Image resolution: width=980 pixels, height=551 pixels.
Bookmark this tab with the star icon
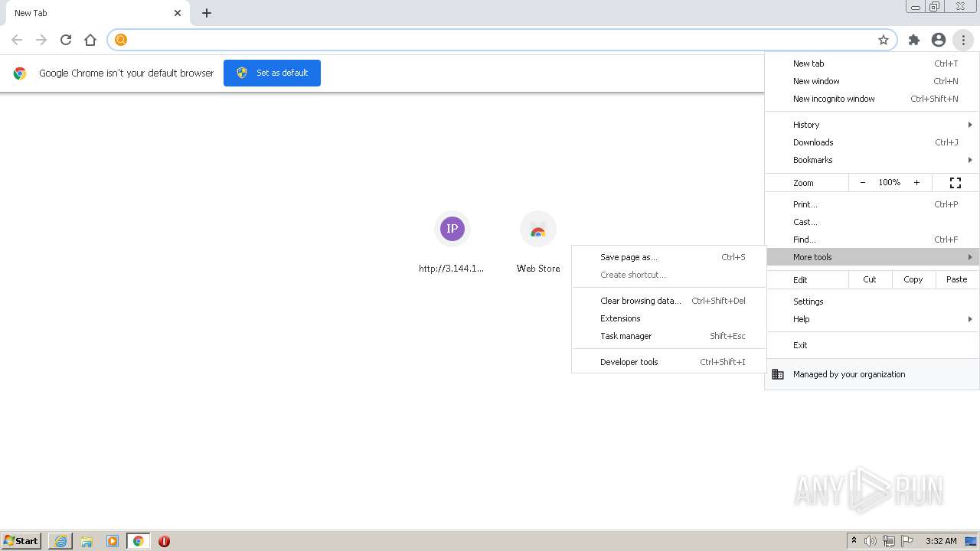pyautogui.click(x=884, y=40)
